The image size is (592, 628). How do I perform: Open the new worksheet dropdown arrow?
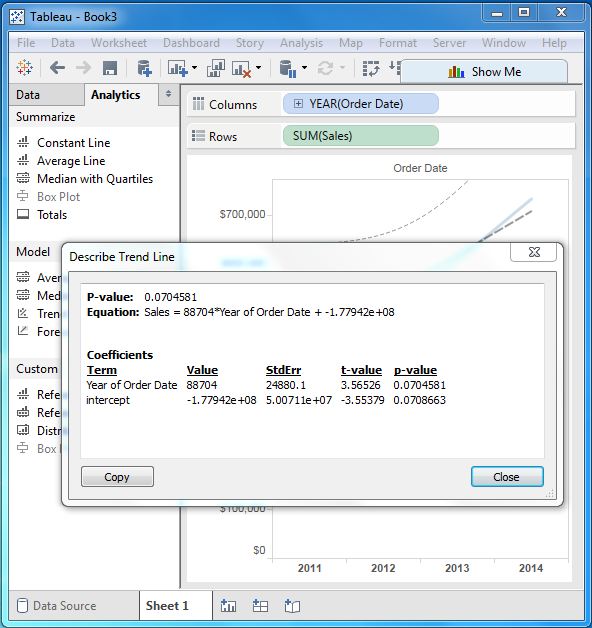(195, 68)
